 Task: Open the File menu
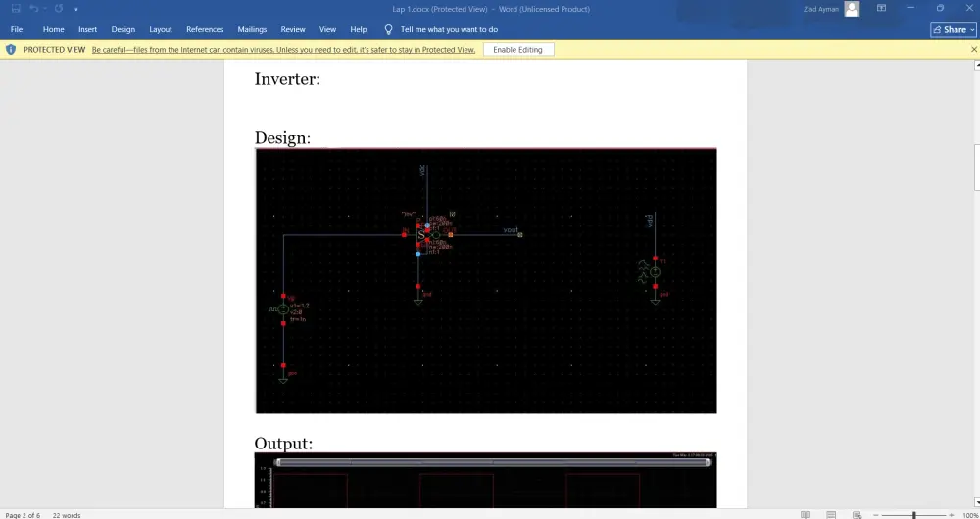17,29
